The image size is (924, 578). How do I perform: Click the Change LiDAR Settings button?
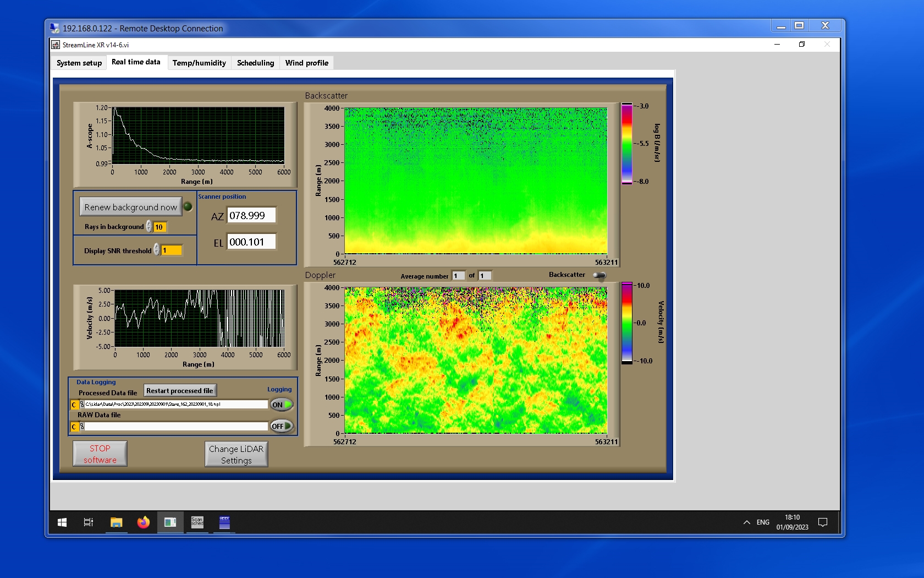click(236, 455)
